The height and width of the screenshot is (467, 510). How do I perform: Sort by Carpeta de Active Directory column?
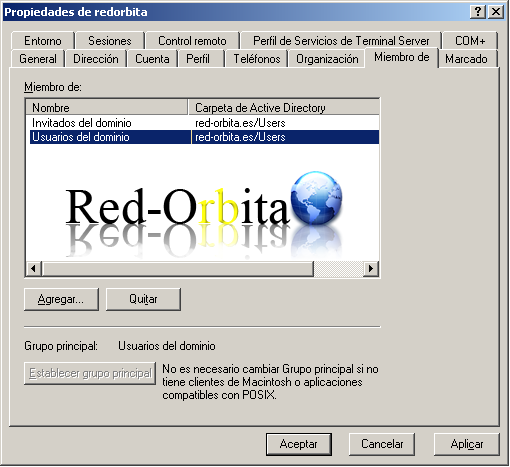coord(284,107)
